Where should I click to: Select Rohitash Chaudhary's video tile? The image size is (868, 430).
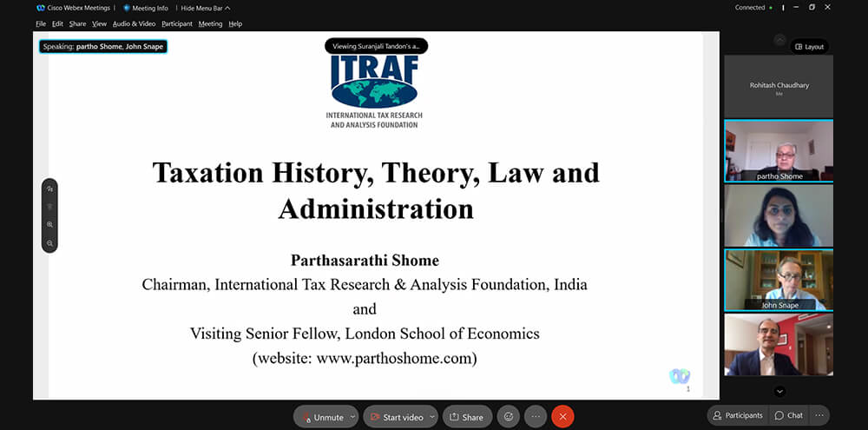pyautogui.click(x=779, y=86)
